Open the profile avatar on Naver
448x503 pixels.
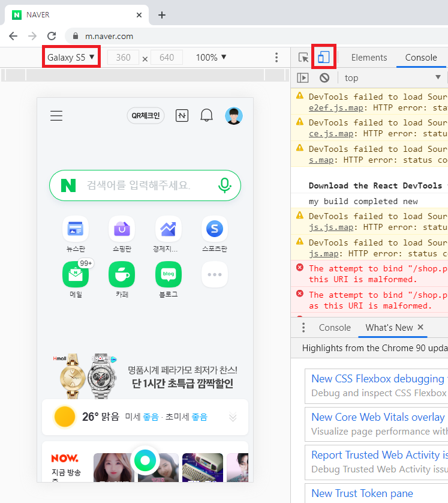[x=234, y=116]
